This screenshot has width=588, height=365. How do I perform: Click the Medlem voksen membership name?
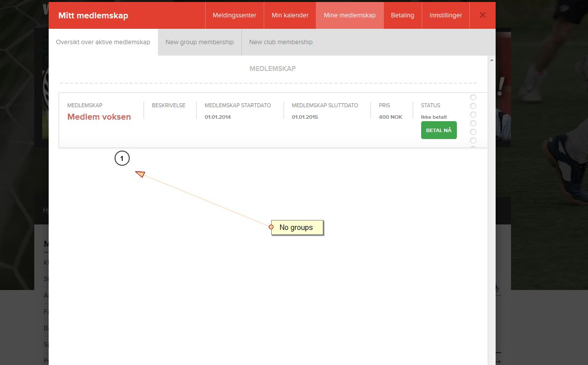[99, 117]
